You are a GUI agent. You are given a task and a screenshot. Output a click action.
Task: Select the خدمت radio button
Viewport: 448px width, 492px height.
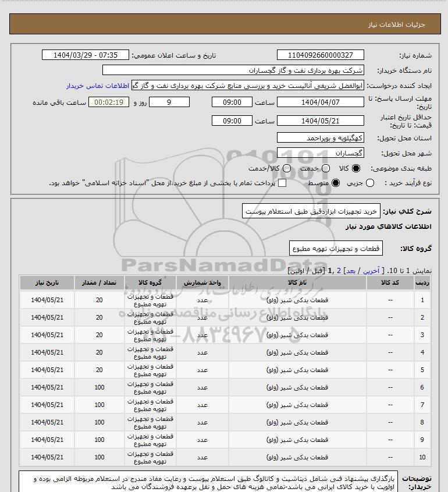pos(326,168)
